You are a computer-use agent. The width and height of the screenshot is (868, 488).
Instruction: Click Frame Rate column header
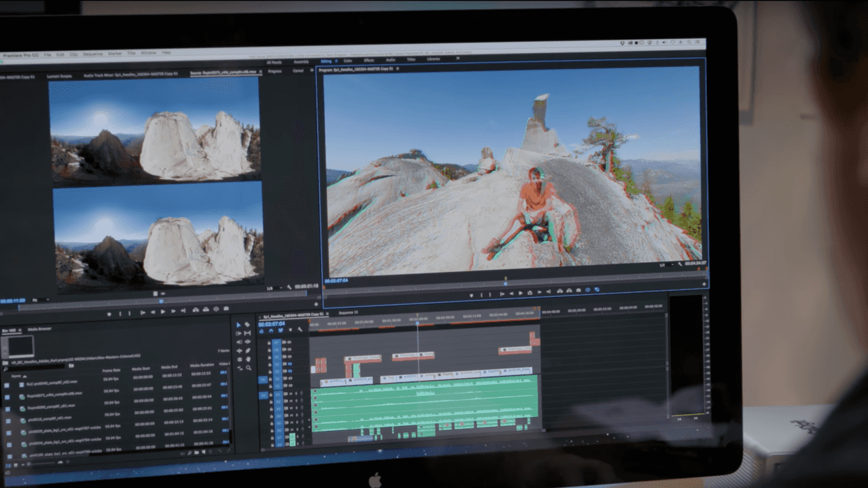112,370
